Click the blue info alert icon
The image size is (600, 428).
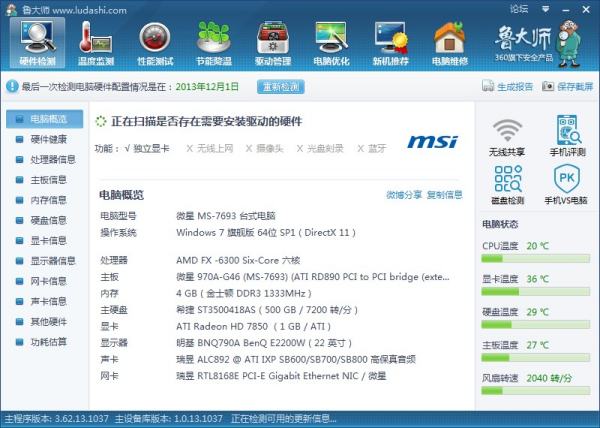tap(12, 86)
